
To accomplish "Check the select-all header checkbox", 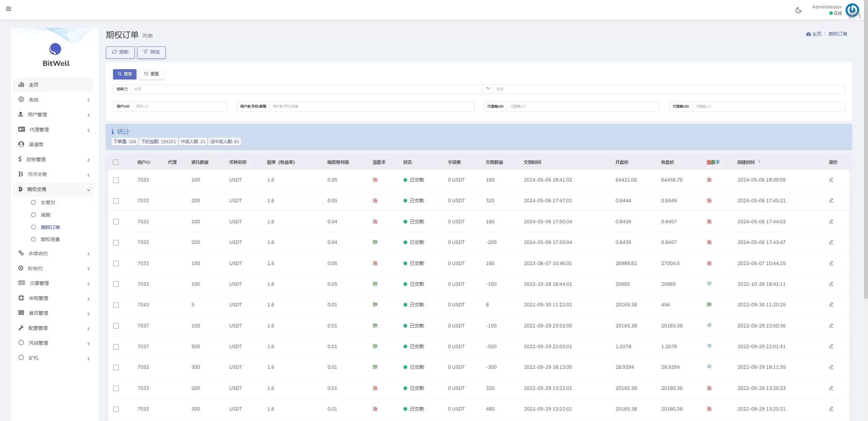I will point(116,162).
